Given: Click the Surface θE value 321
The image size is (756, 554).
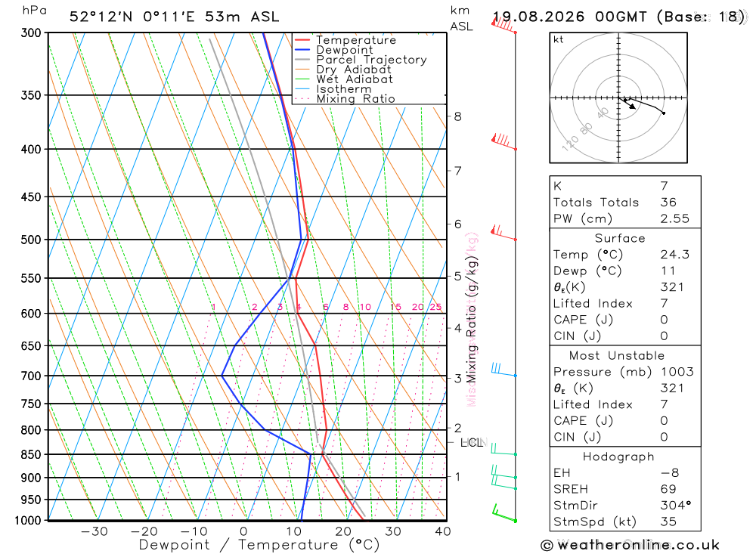Looking at the screenshot, I should point(672,287).
